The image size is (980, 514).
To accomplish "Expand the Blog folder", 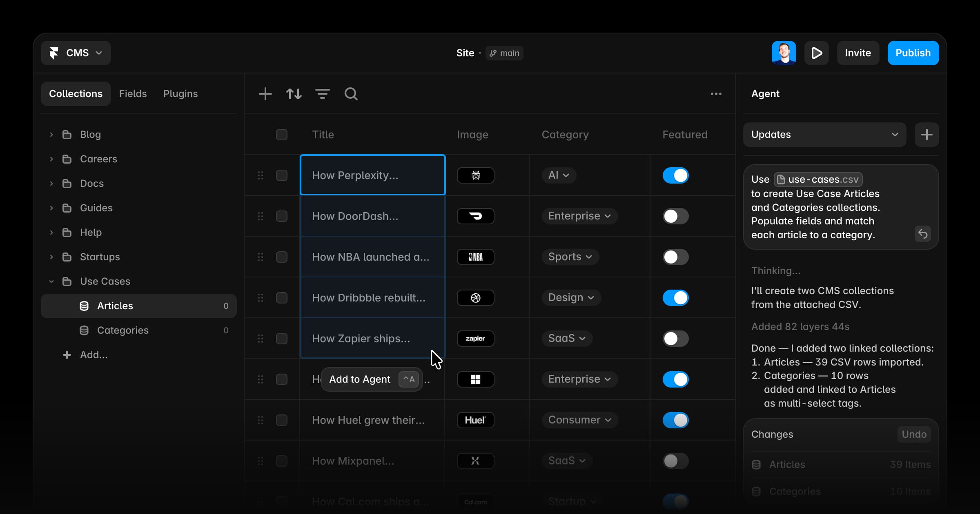I will pyautogui.click(x=51, y=135).
